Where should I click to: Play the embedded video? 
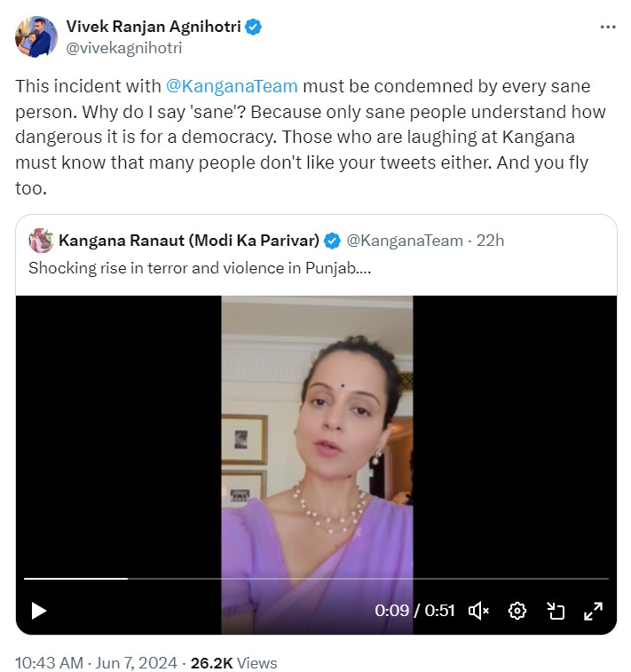pos(38,611)
